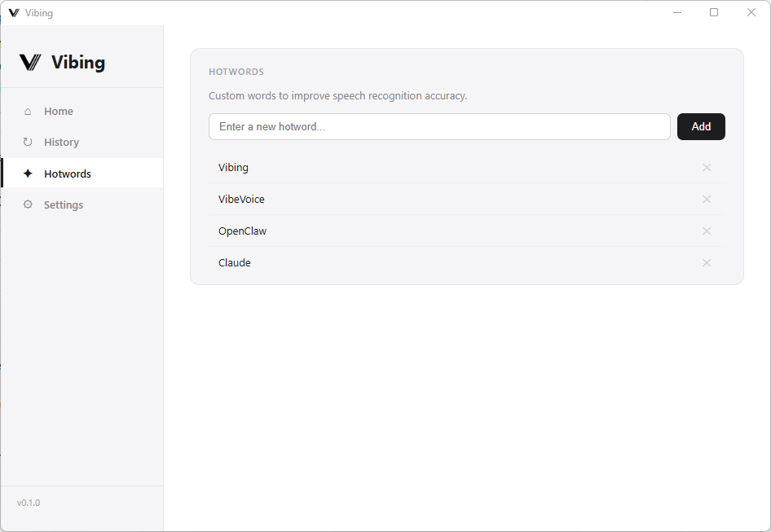Remove the OpenClaw hotword

[x=707, y=231]
